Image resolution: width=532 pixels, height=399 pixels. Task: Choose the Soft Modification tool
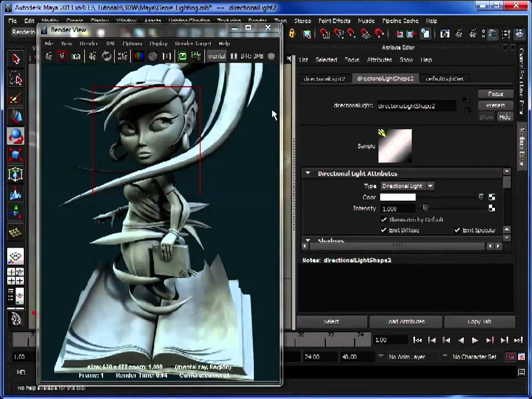click(16, 194)
